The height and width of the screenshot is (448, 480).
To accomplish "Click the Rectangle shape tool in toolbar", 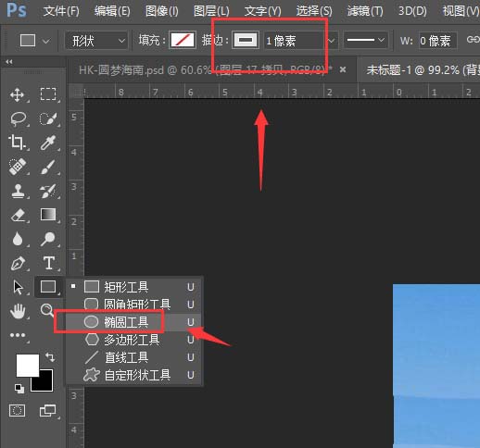I will pyautogui.click(x=48, y=287).
